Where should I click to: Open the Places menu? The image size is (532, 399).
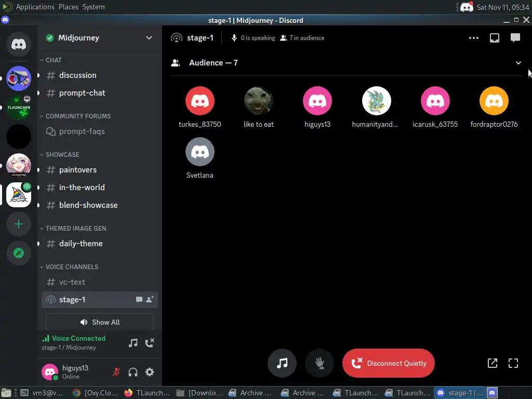[69, 7]
